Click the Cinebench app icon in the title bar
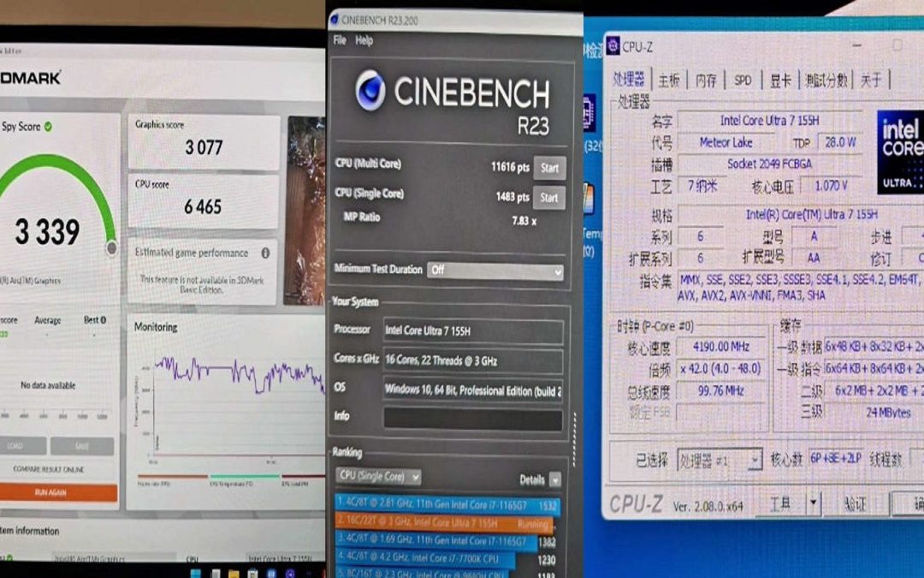The width and height of the screenshot is (924, 578). (335, 20)
